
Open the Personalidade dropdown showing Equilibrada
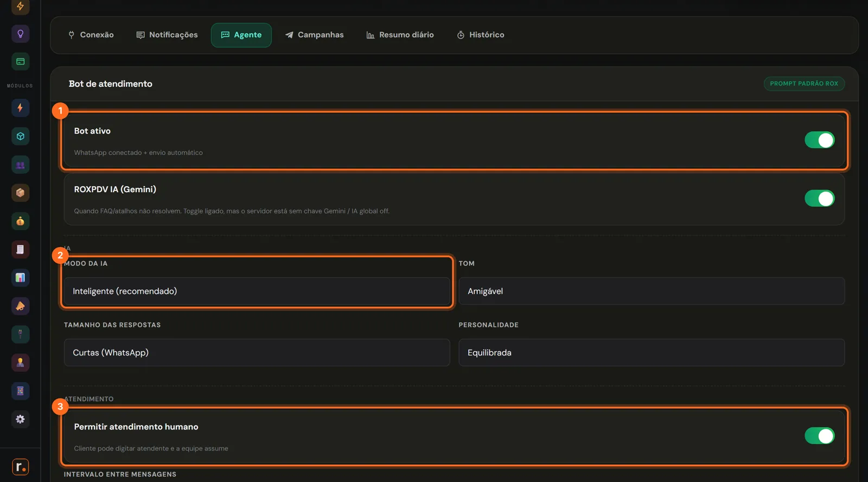652,352
